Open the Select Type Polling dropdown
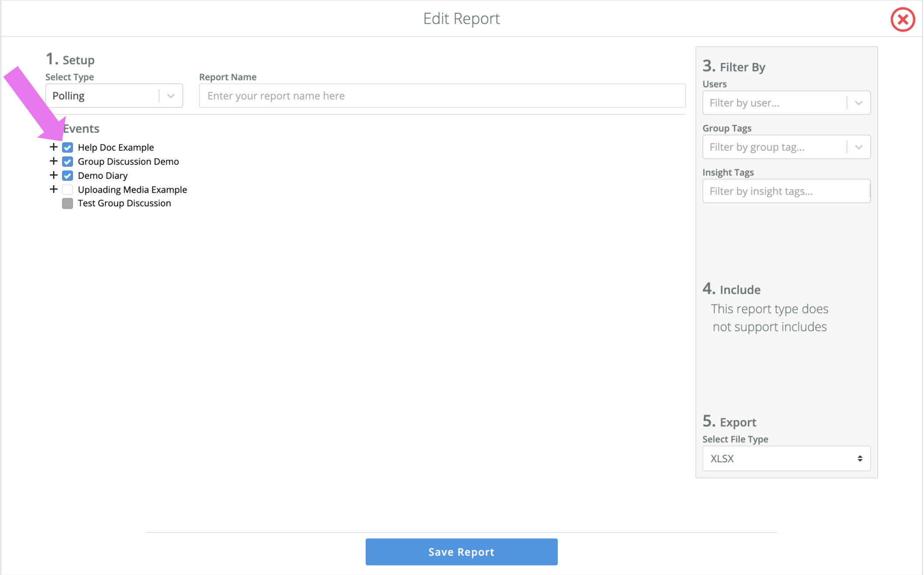Viewport: 924px width, 575px height. [114, 96]
